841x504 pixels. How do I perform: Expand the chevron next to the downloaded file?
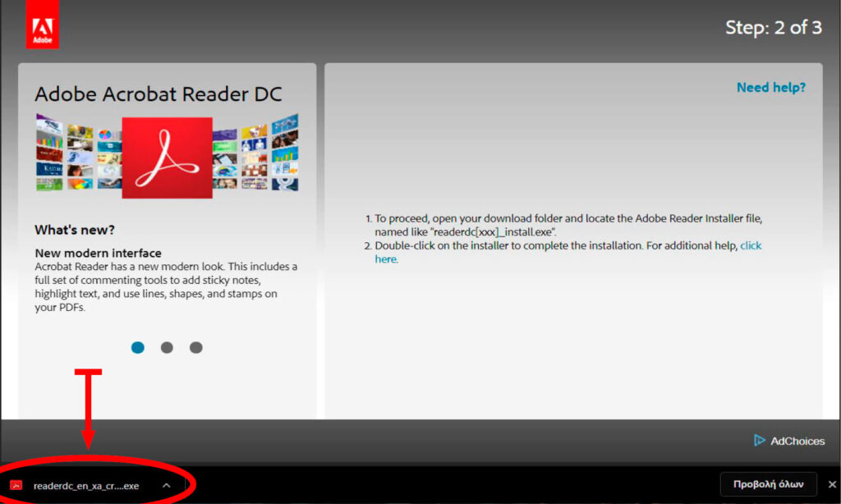[x=167, y=485]
